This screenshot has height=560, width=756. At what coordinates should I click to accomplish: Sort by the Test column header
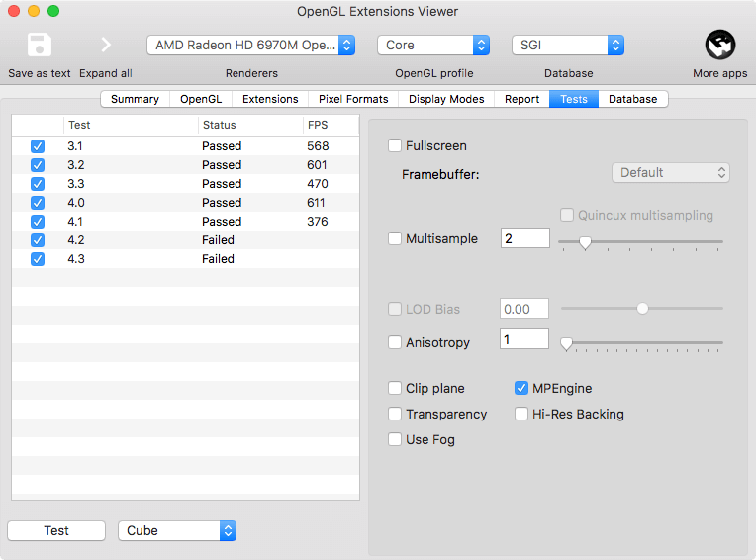tap(131, 125)
